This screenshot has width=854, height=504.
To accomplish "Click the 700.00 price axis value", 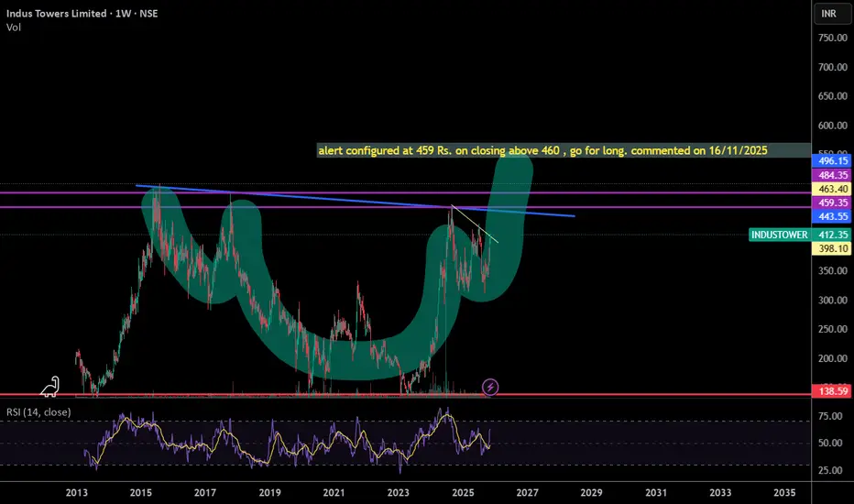I will 833,67.
